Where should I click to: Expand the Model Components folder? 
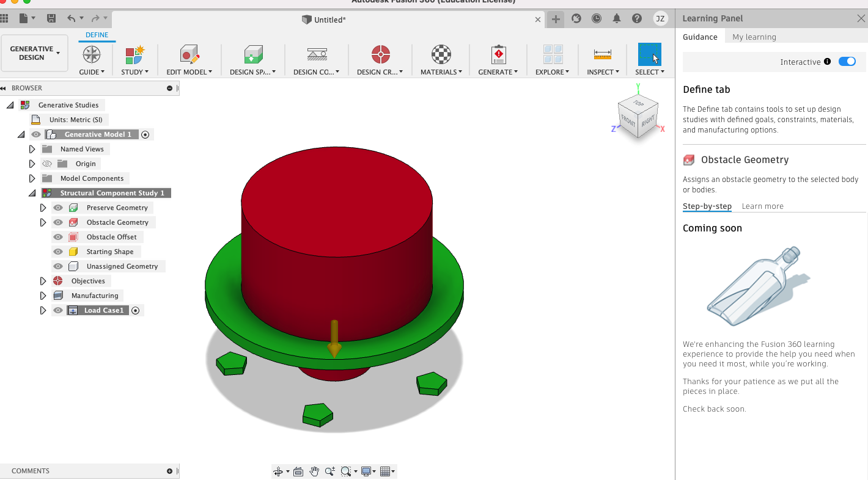(32, 178)
